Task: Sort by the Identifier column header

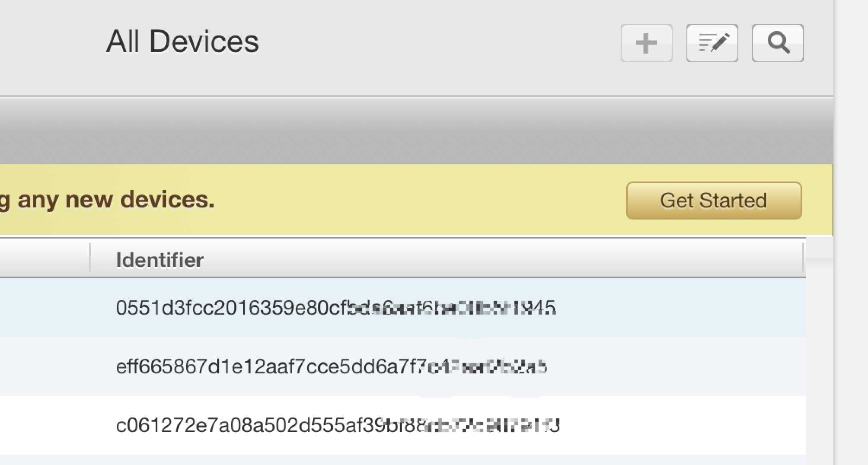Action: [160, 260]
